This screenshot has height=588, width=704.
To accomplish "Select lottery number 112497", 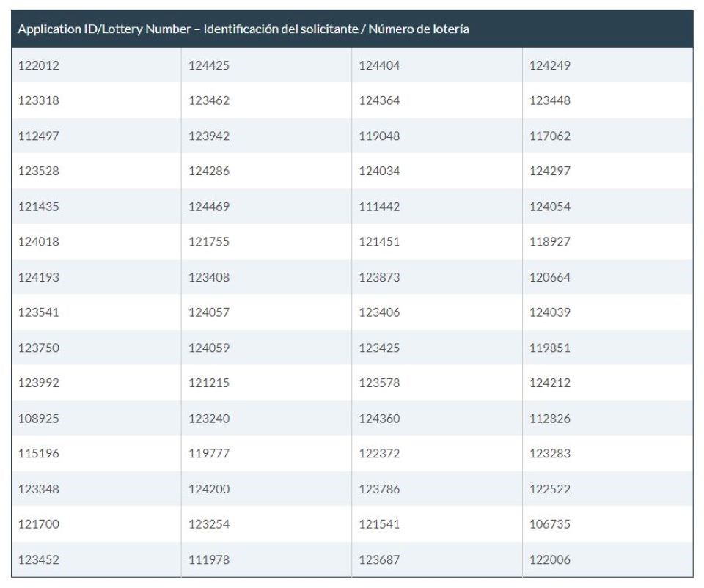I will [39, 136].
